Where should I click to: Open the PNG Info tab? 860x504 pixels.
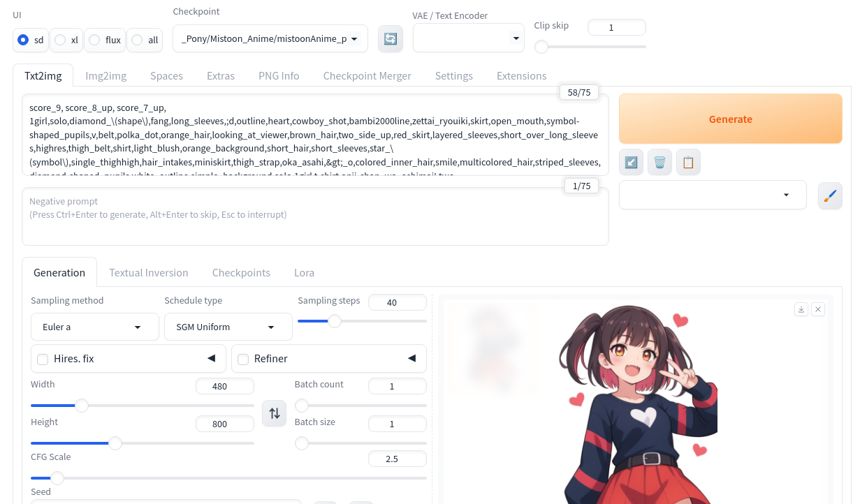tap(279, 76)
